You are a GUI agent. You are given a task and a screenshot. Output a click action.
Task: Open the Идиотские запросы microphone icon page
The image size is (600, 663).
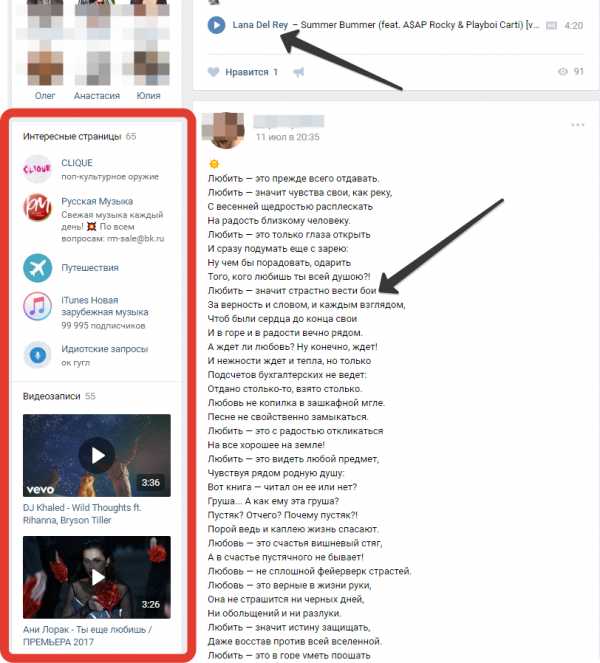[x=37, y=355]
